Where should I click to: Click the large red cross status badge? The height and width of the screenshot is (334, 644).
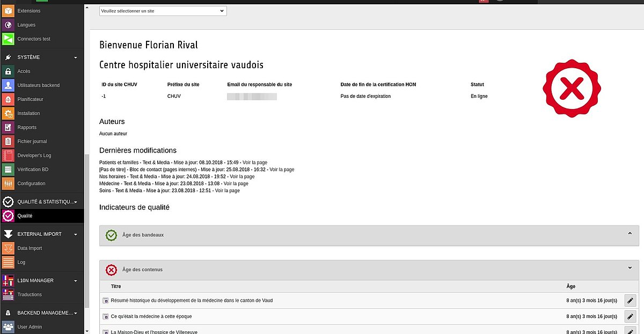(572, 88)
